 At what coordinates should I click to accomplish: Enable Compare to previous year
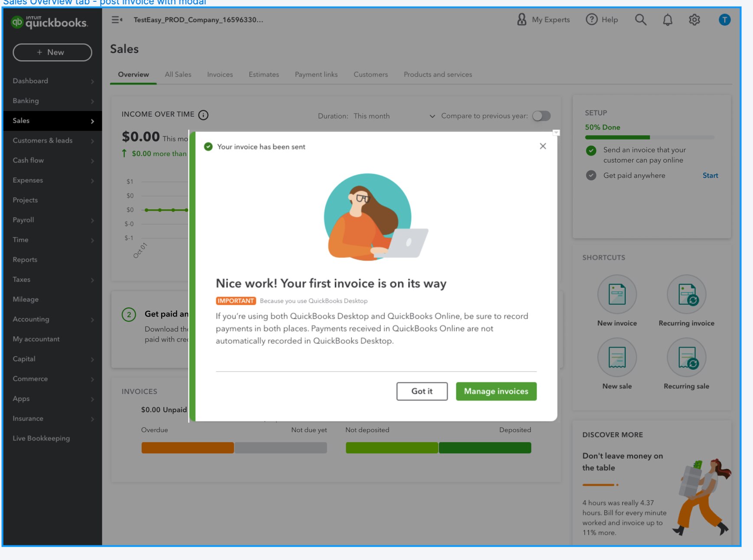pyautogui.click(x=541, y=116)
